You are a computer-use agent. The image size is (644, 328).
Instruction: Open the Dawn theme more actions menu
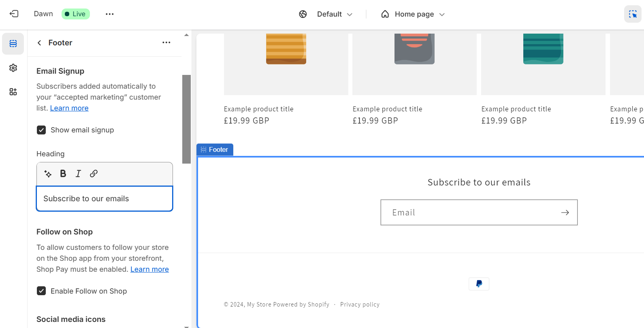(x=109, y=14)
